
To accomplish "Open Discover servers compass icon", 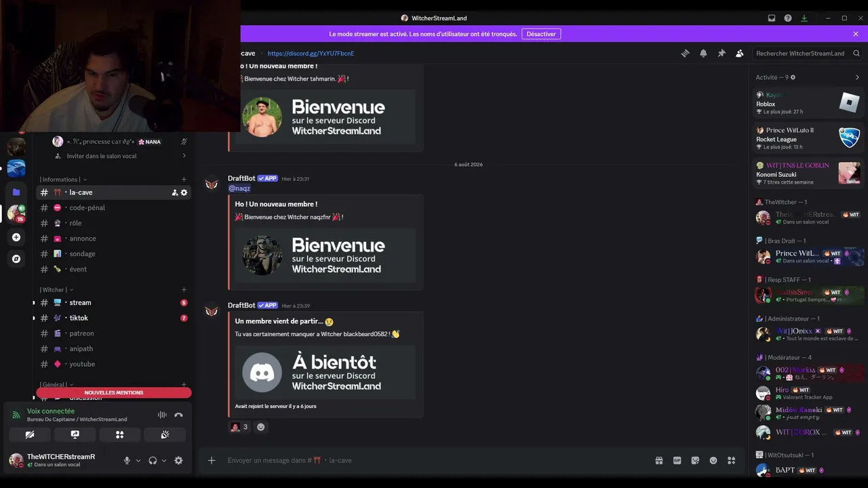I will 16,259.
